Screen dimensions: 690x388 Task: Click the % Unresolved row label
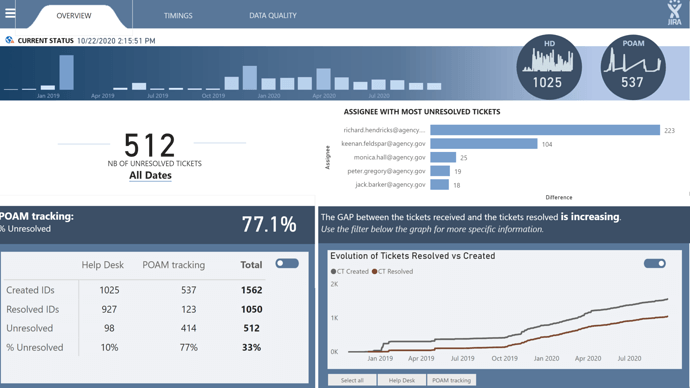[x=35, y=348]
